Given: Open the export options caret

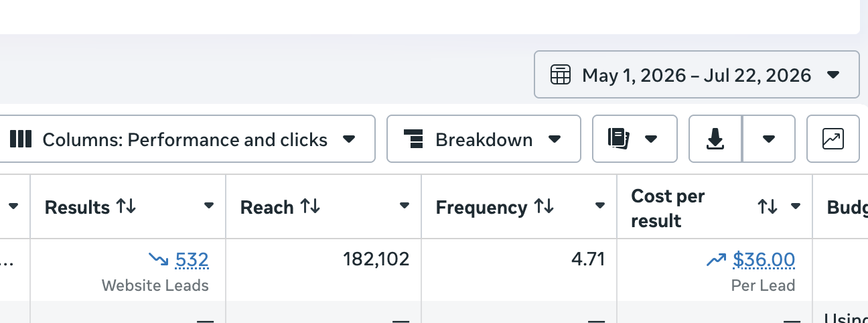Looking at the screenshot, I should [769, 139].
